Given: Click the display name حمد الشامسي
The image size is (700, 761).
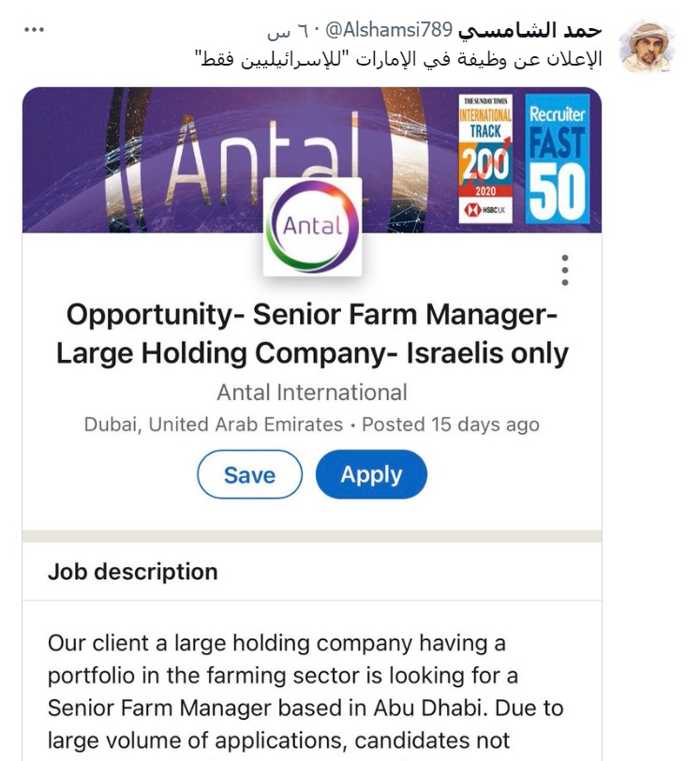Looking at the screenshot, I should (530, 30).
